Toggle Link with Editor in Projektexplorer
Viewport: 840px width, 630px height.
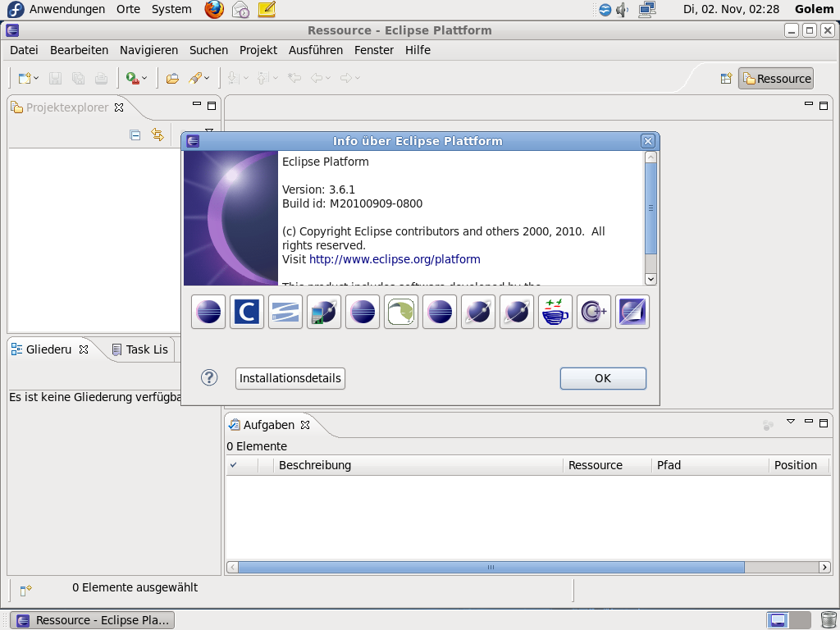(157, 135)
